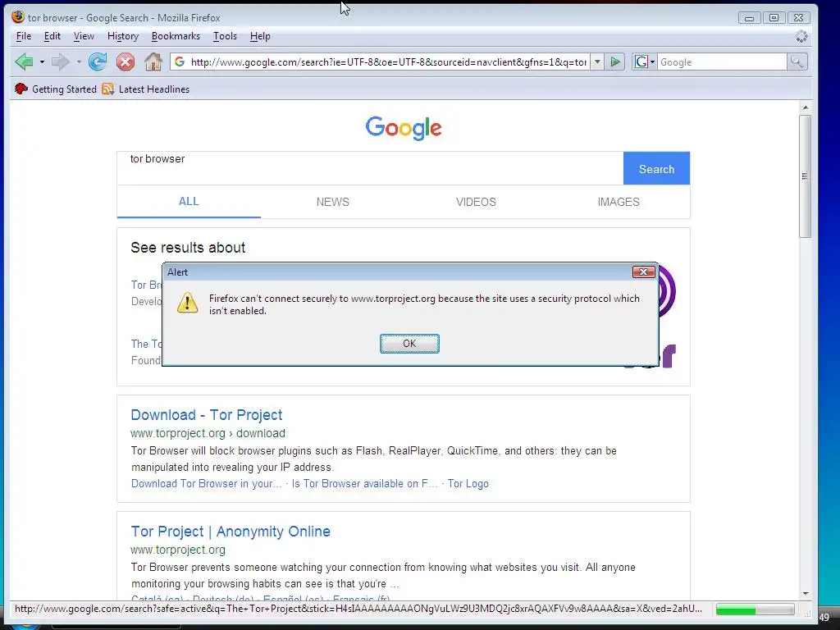Click the scrollbar up arrow
Viewport: 840px width, 630px height.
point(806,107)
